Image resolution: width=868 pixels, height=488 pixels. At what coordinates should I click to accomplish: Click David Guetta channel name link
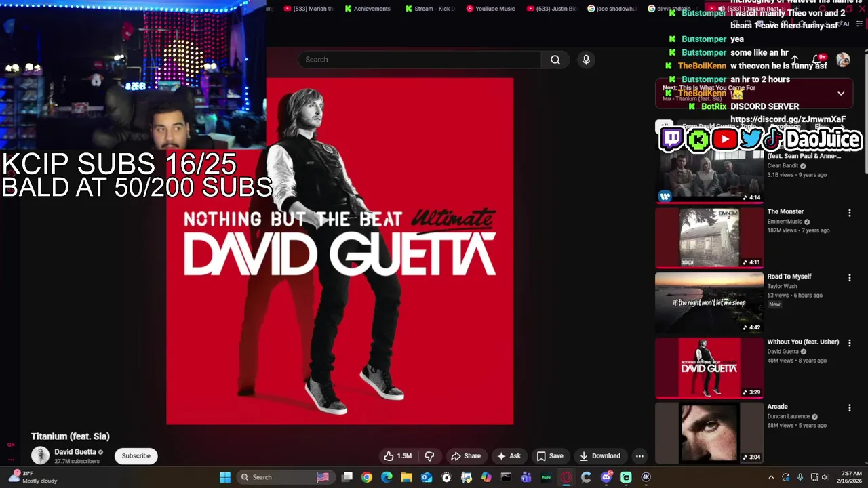coord(75,452)
